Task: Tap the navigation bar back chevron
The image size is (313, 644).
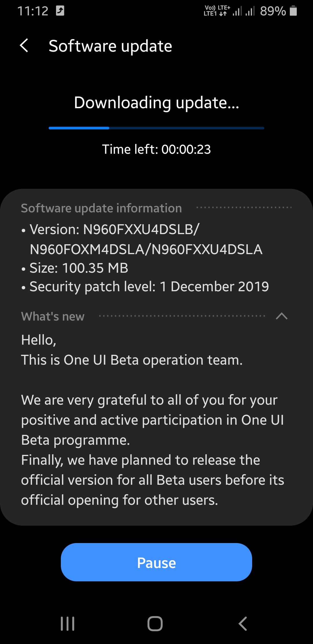Action: pyautogui.click(x=243, y=623)
